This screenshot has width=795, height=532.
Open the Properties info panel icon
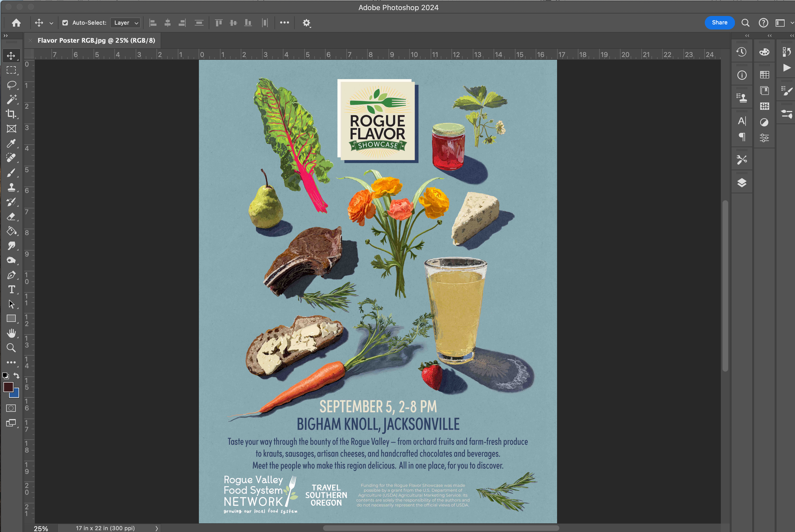click(x=742, y=75)
